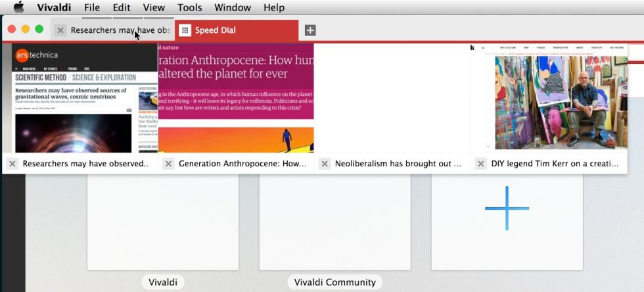Open a new tab with plus button
Screen dimensions: 644x292
pyautogui.click(x=310, y=30)
